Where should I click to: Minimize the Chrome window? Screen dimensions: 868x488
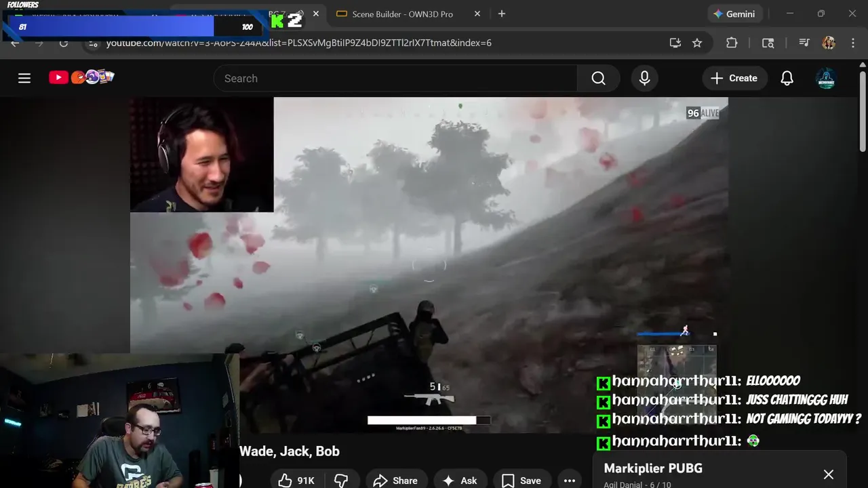point(789,14)
